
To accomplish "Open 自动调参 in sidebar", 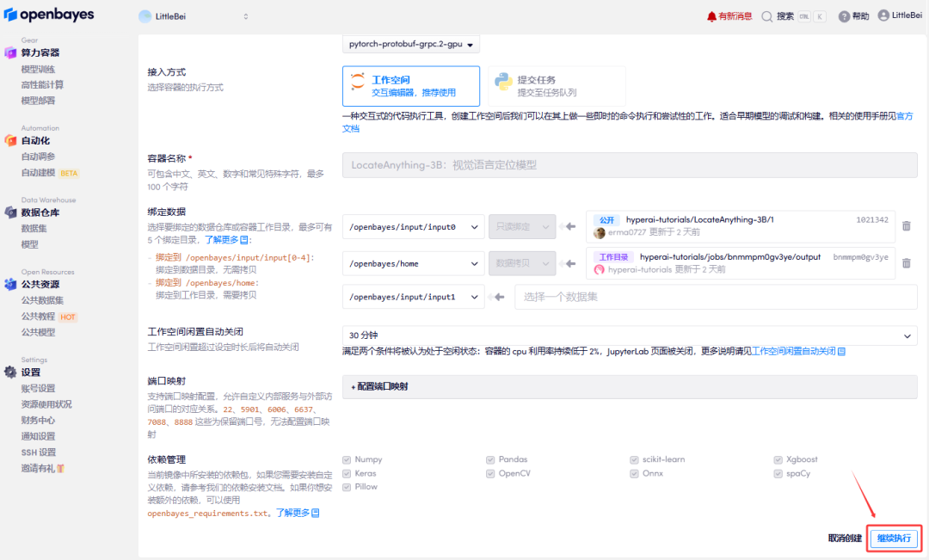I will 38,157.
